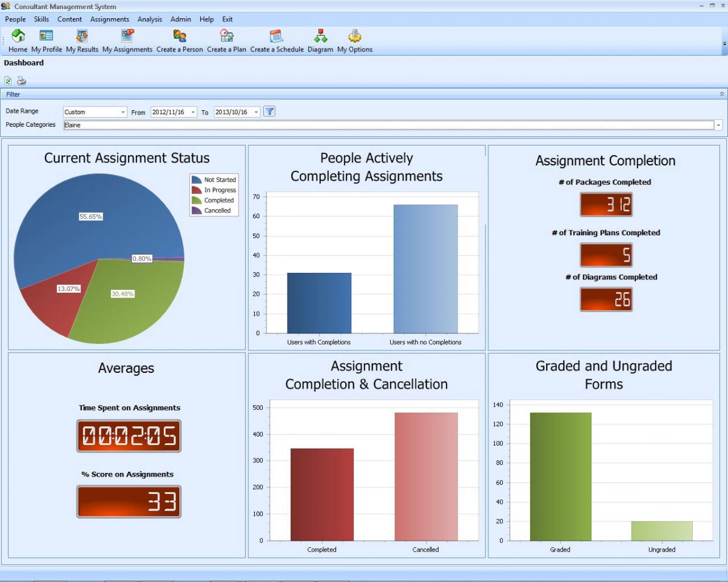Open the From date picker dropdown

[193, 112]
